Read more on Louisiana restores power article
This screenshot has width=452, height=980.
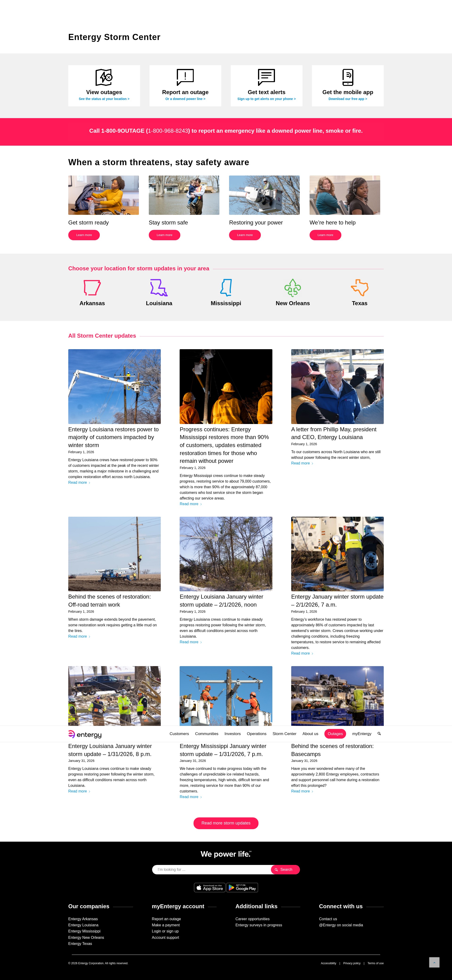pos(79,482)
